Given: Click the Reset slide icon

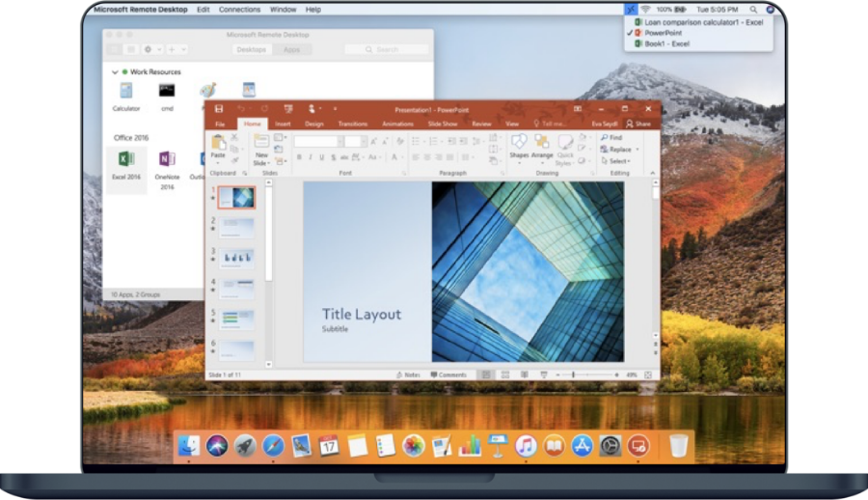Looking at the screenshot, I should (279, 149).
